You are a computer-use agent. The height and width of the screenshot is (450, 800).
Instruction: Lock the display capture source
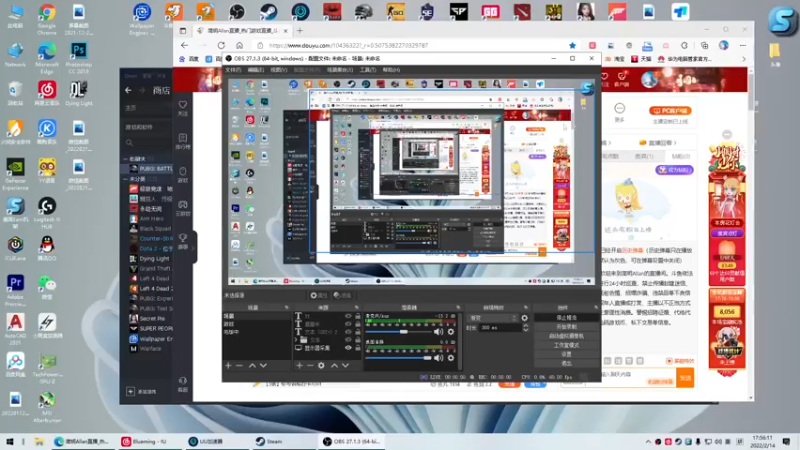point(358,348)
